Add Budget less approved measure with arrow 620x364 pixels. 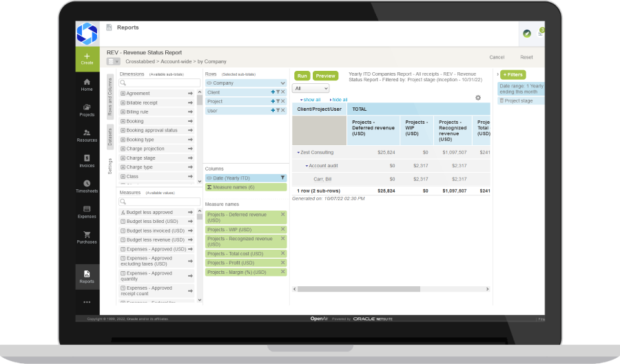[x=190, y=213]
